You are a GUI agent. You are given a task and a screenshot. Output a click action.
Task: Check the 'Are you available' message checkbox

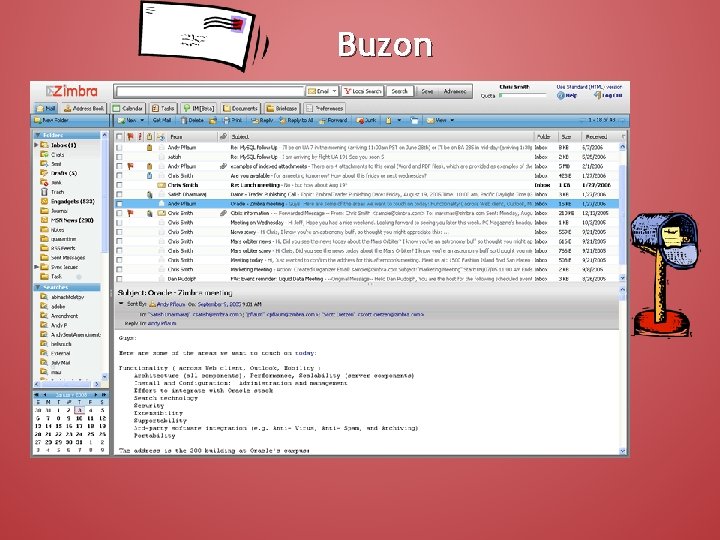pyautogui.click(x=119, y=176)
